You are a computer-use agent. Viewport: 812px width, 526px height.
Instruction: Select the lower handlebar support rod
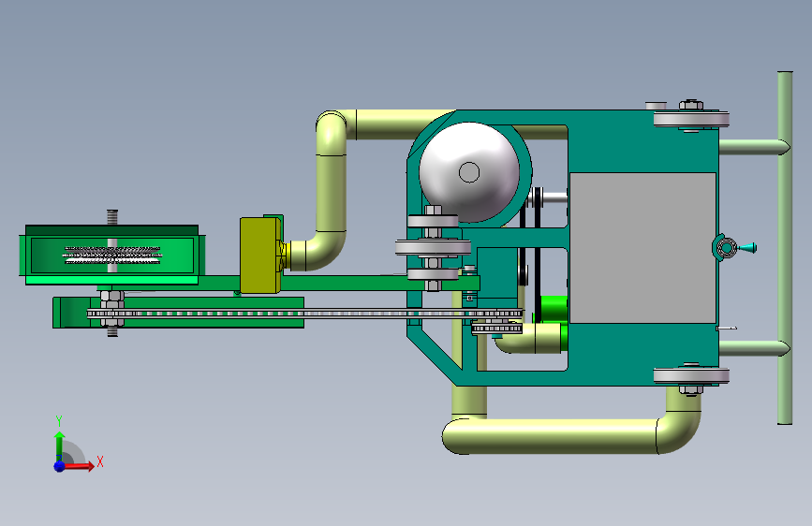[x=754, y=348]
